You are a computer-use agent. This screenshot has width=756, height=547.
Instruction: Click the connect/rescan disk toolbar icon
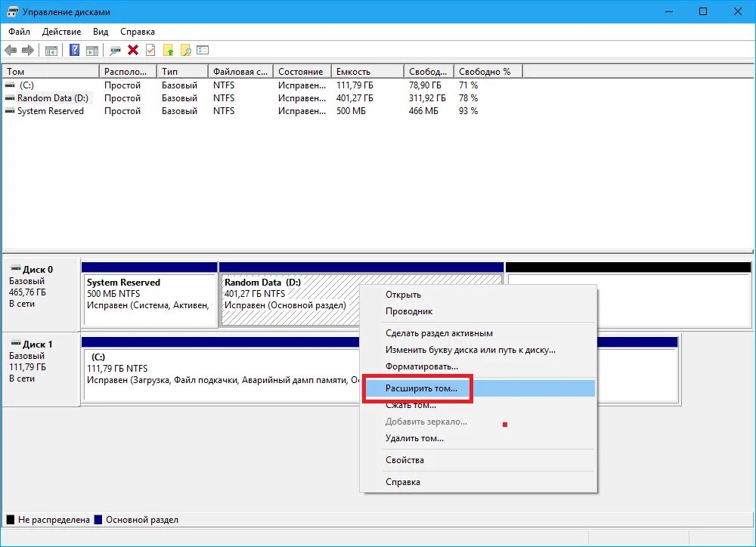pyautogui.click(x=115, y=50)
